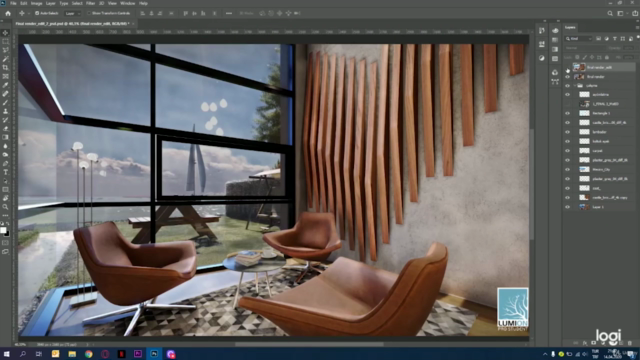Screen dimensions: 640x360
Task: Switch to the Layers panel tab
Action: 570,27
